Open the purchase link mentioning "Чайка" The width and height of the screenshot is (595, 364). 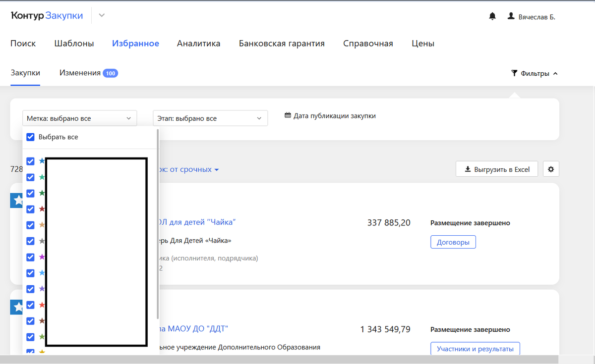click(197, 222)
